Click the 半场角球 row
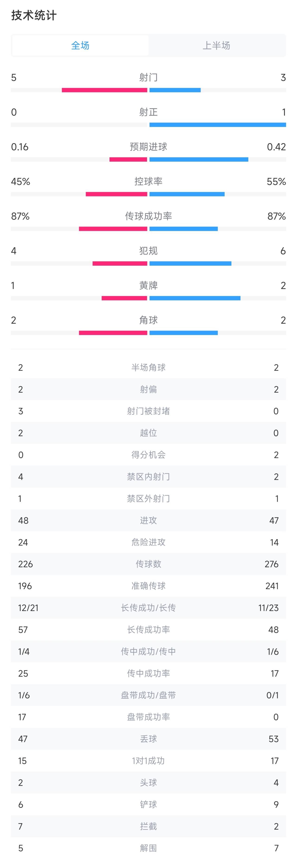Screen dimensions: 297x868 tap(148, 368)
